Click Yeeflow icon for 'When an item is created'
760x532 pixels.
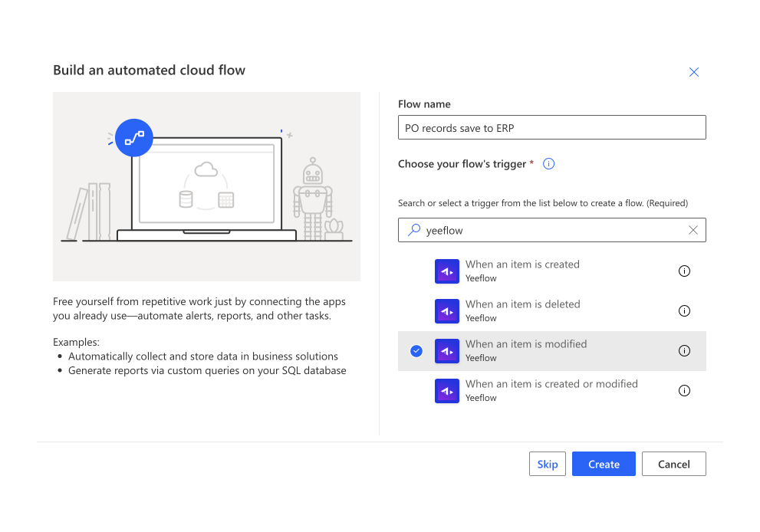[x=446, y=271]
